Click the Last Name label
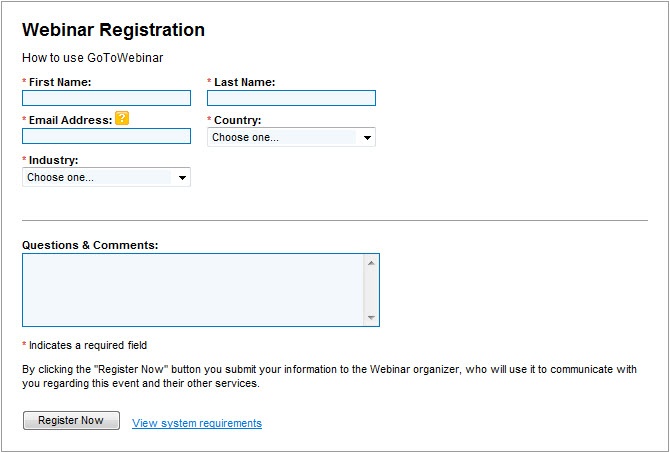Image resolution: width=670 pixels, height=453 pixels. (244, 82)
